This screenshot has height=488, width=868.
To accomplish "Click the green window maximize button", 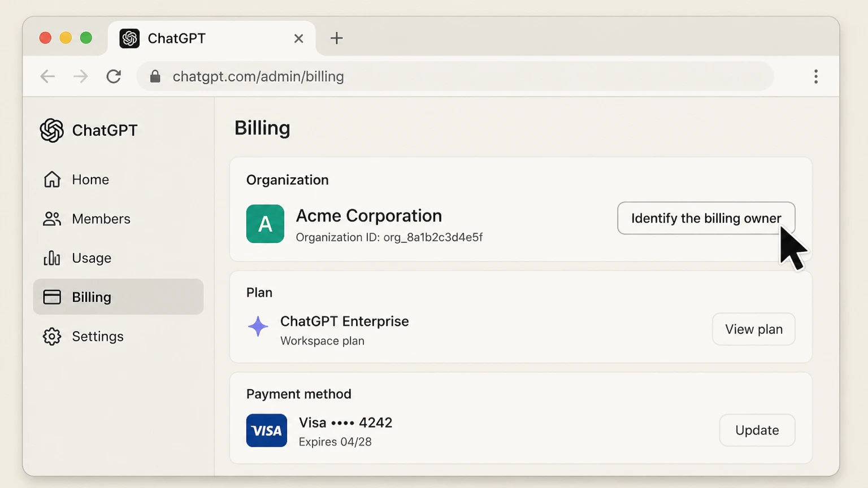I will [x=86, y=38].
